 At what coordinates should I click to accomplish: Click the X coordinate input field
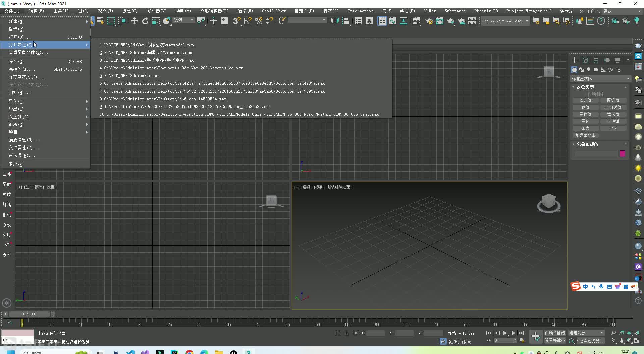pyautogui.click(x=376, y=333)
